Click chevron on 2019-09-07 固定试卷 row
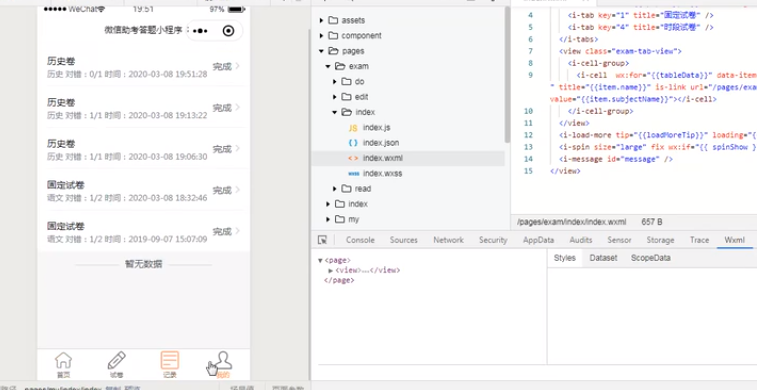This screenshot has width=757, height=390. pos(238,231)
